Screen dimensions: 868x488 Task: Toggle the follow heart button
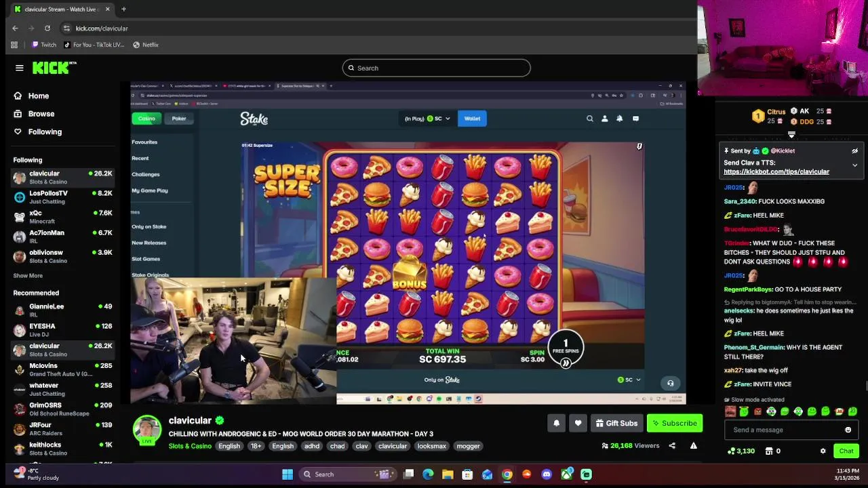[x=578, y=423]
